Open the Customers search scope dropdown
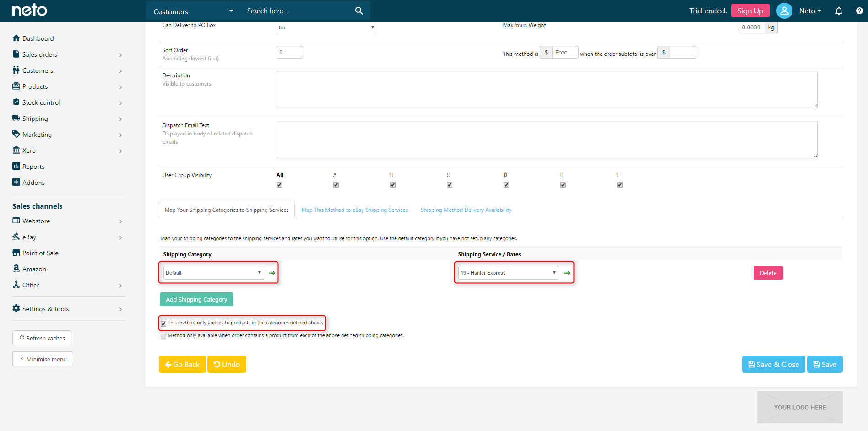Viewport: 868px width, 431px height. 193,11
